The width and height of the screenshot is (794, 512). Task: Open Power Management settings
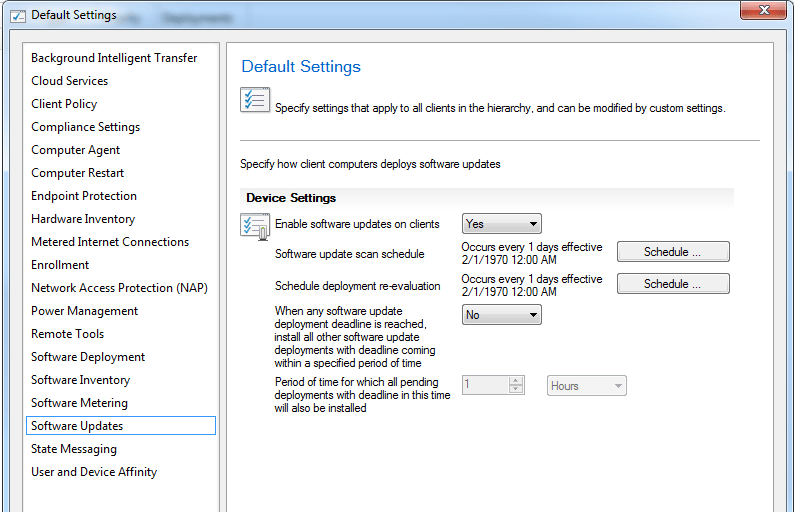click(84, 311)
